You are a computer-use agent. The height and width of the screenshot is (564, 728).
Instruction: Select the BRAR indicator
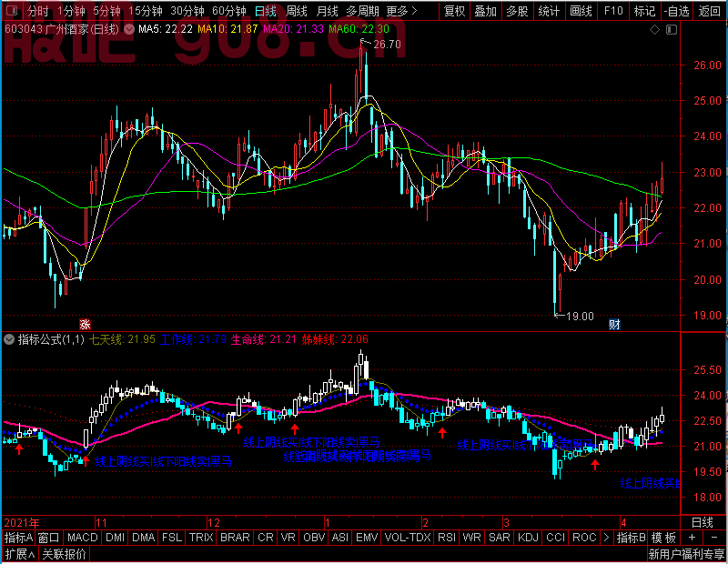235,538
